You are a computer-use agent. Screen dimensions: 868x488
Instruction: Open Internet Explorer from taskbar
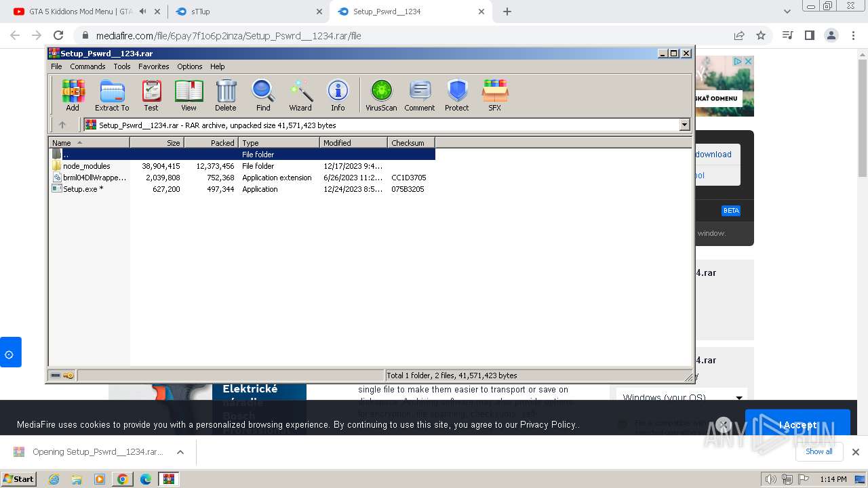pos(54,479)
